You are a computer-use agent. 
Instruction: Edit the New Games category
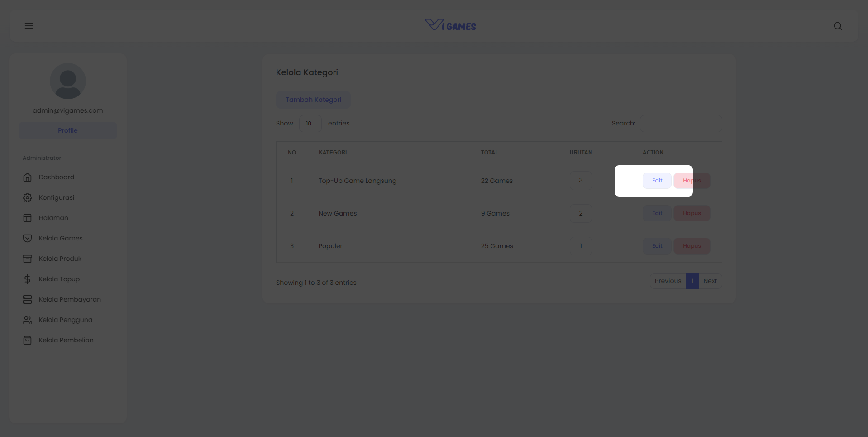tap(657, 213)
